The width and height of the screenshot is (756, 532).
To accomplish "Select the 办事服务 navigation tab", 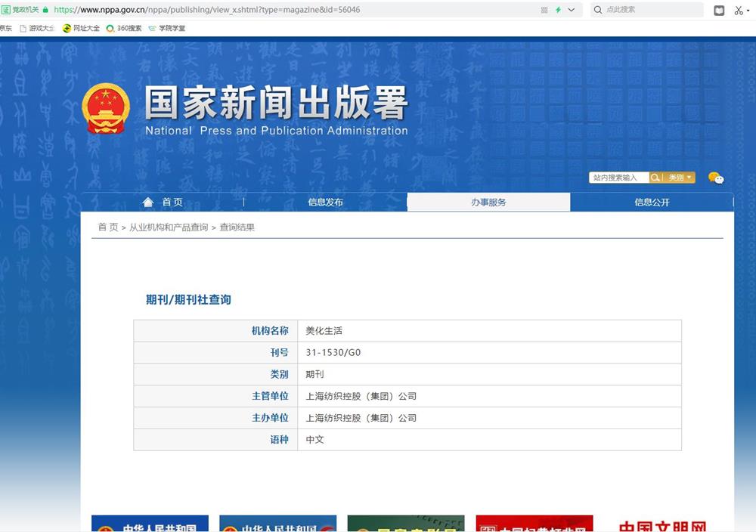I will click(x=488, y=202).
